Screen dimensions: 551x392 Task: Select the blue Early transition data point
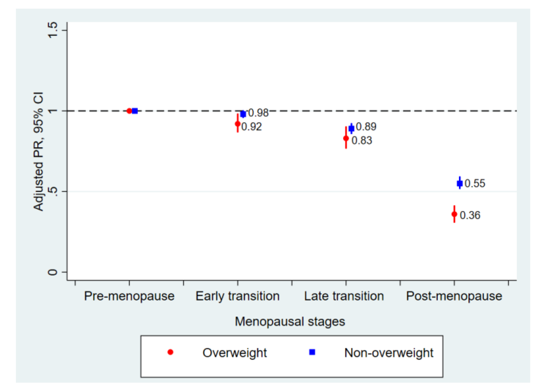pyautogui.click(x=243, y=114)
